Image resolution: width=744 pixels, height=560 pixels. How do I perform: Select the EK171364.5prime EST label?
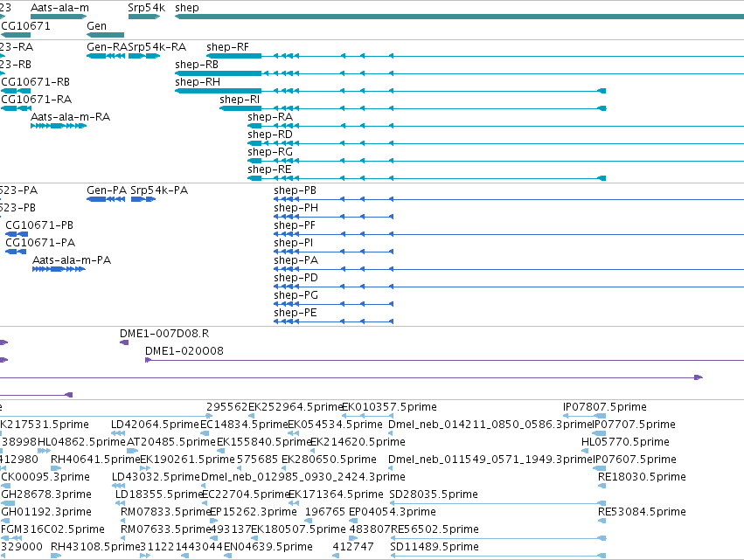[x=336, y=494]
